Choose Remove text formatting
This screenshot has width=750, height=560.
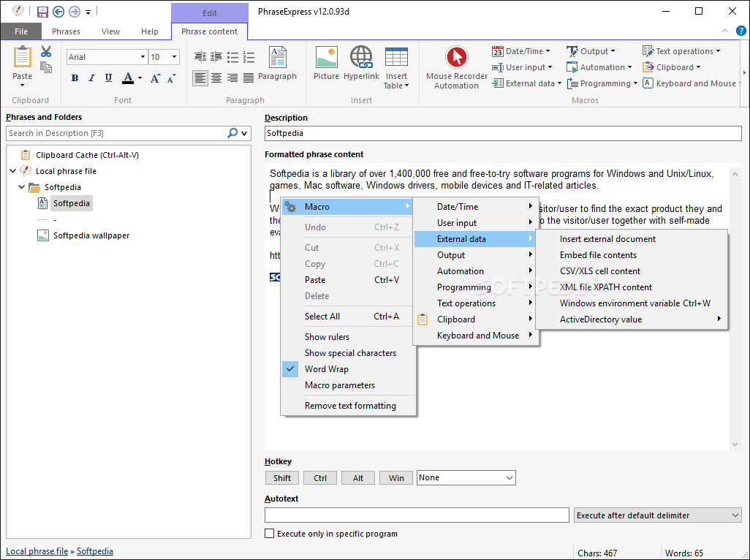[x=348, y=406]
